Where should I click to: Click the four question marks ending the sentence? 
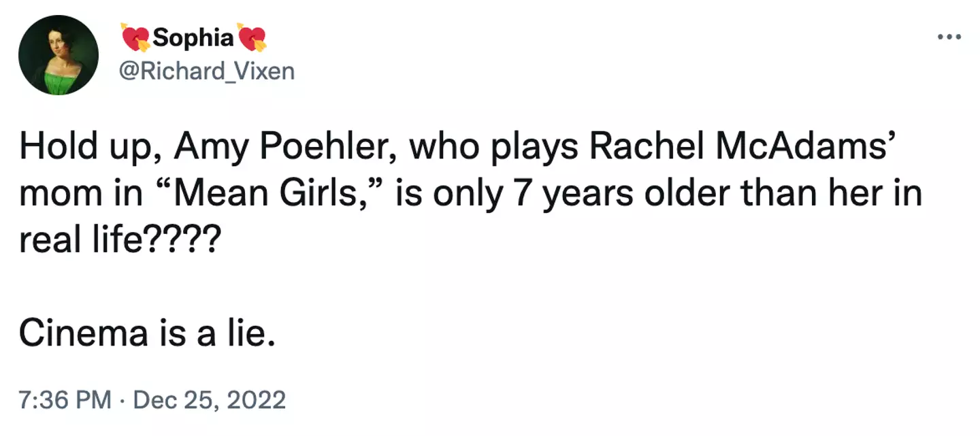[183, 238]
